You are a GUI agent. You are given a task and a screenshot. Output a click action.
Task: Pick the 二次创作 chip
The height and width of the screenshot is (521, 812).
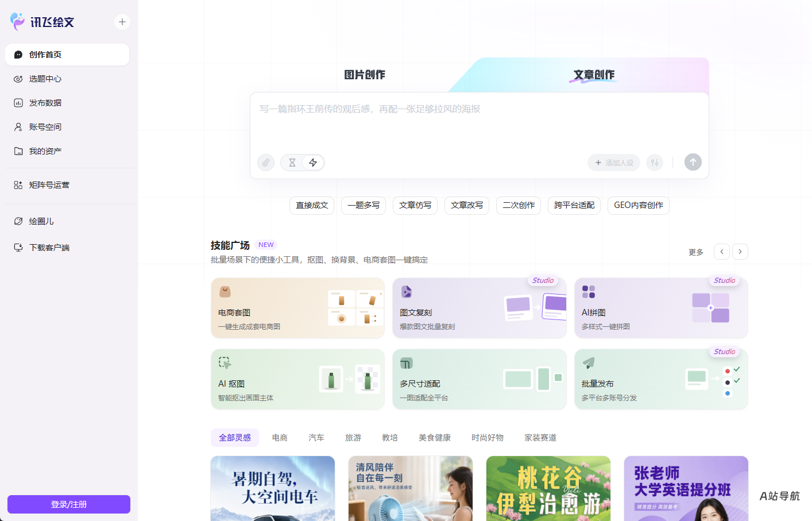[x=519, y=206]
